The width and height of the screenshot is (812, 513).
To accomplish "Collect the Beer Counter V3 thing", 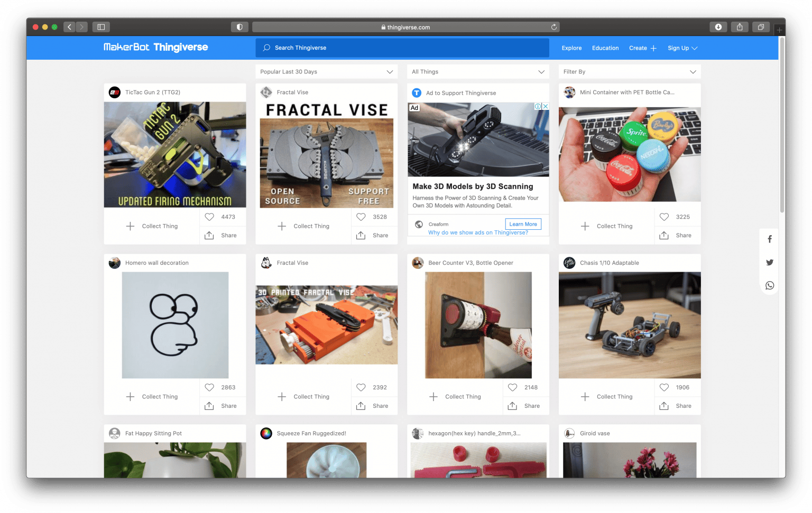I will click(455, 397).
